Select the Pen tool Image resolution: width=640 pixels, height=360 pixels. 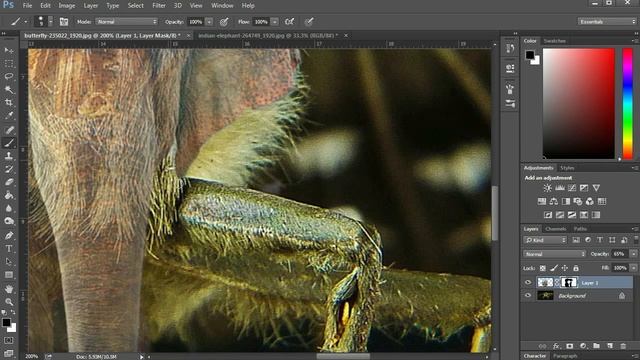click(x=9, y=236)
